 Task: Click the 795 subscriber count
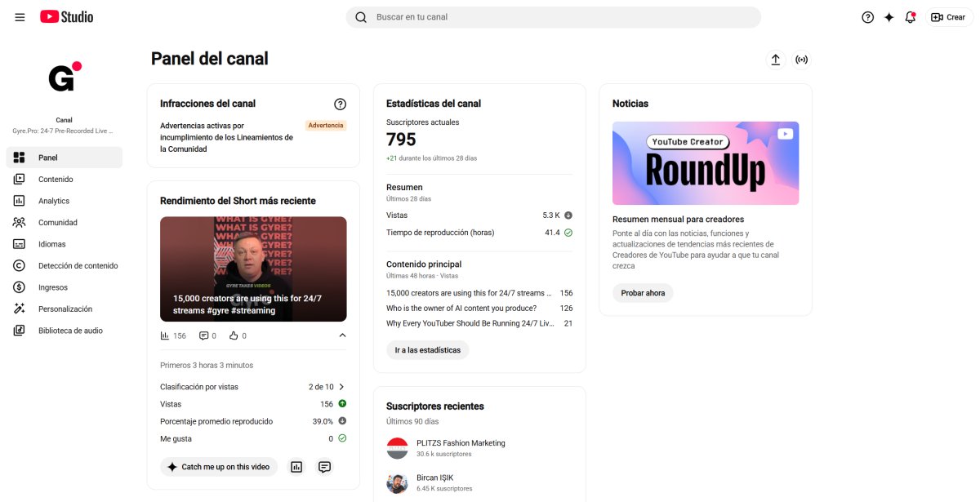[401, 140]
